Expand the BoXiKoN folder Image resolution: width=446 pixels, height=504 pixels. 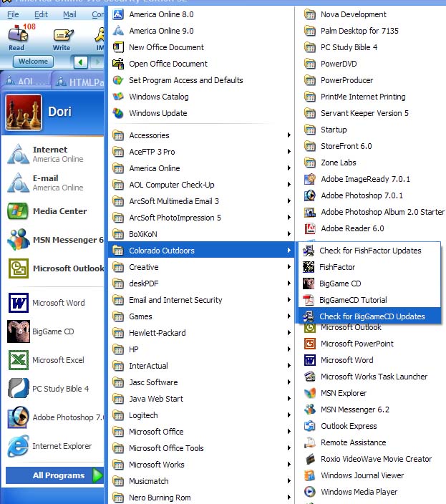(201, 234)
